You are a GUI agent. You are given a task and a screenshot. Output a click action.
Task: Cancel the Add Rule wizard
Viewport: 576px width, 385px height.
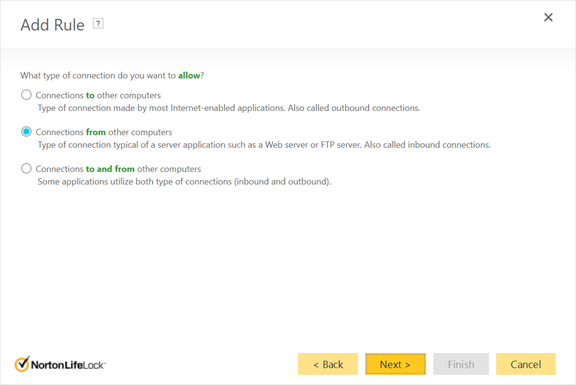(x=526, y=364)
